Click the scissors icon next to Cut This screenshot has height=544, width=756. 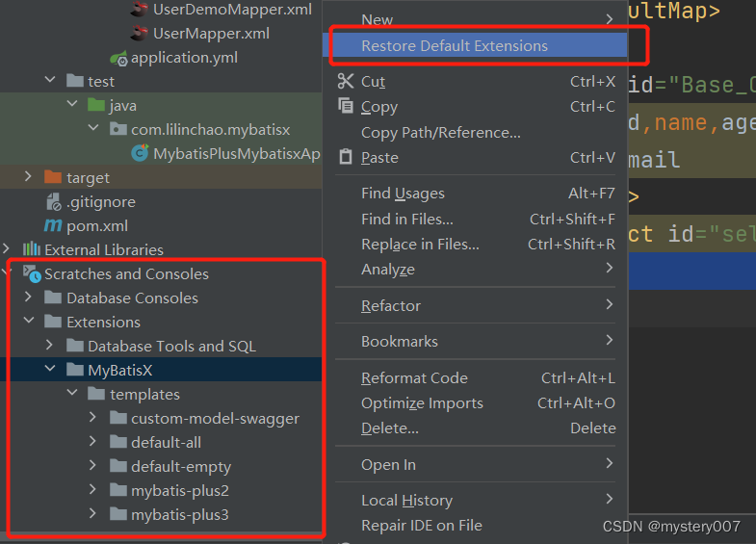(x=346, y=82)
